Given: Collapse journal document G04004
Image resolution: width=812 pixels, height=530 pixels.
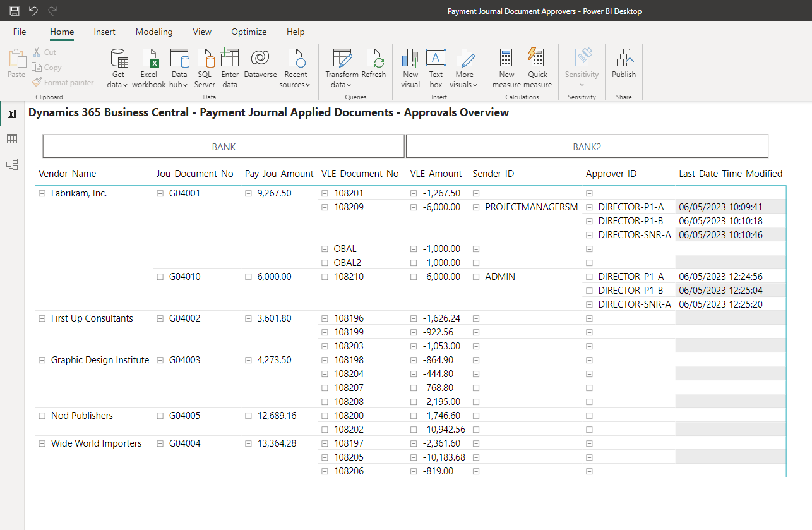Looking at the screenshot, I should (160, 443).
